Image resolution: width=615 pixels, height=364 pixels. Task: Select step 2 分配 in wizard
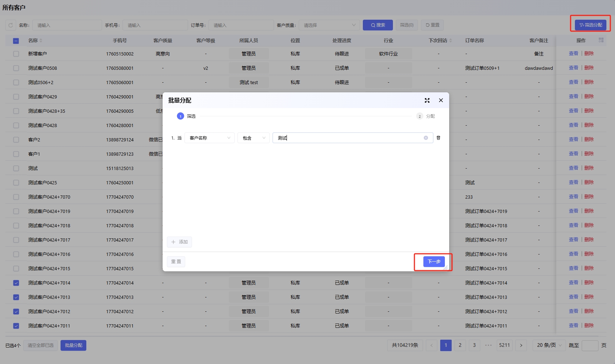(426, 116)
